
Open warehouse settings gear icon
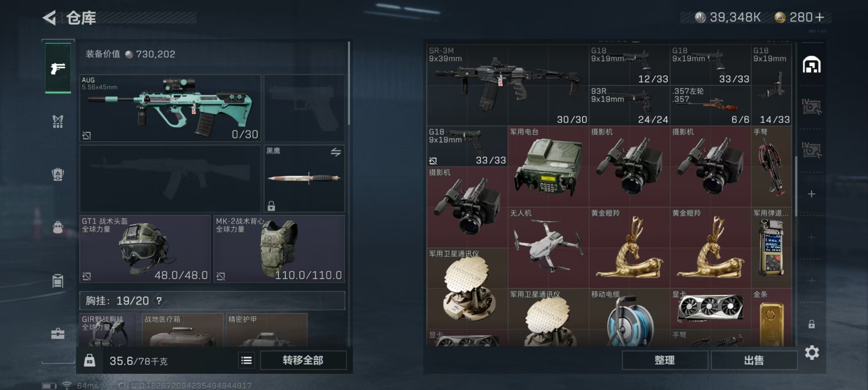point(812,352)
